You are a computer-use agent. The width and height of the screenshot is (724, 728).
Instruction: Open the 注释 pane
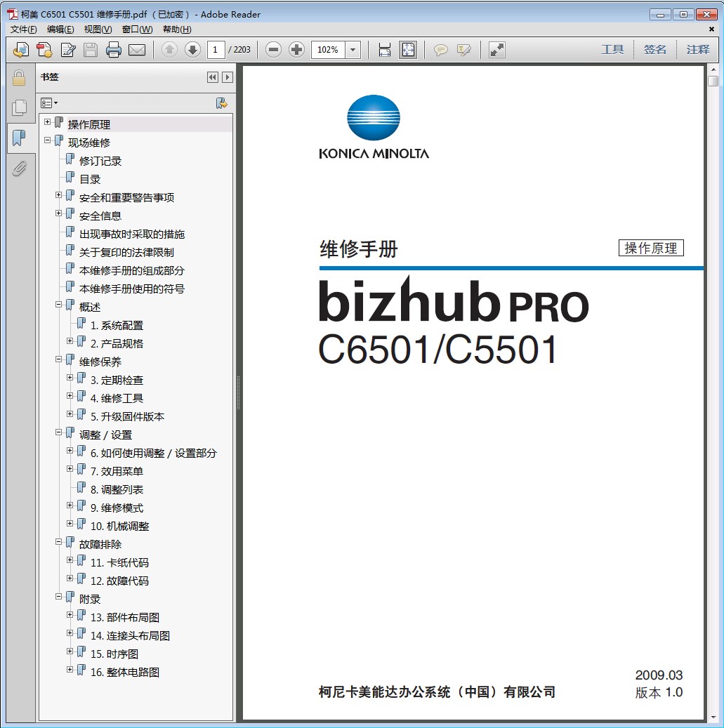698,50
